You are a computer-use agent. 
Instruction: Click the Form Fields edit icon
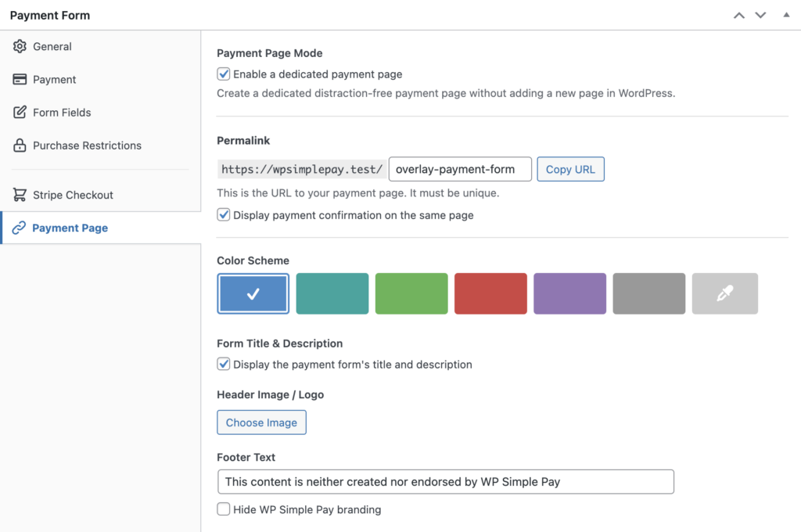(x=20, y=113)
